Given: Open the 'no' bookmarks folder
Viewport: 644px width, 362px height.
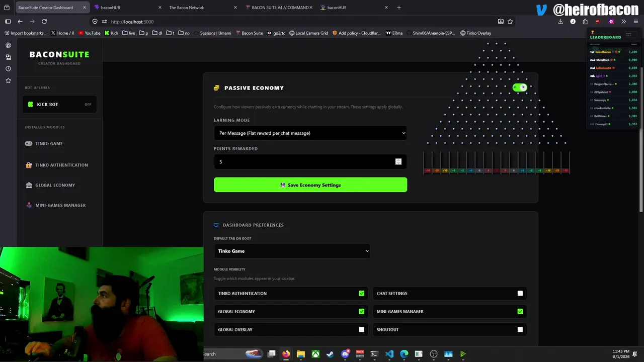Looking at the screenshot, I should coord(184,33).
